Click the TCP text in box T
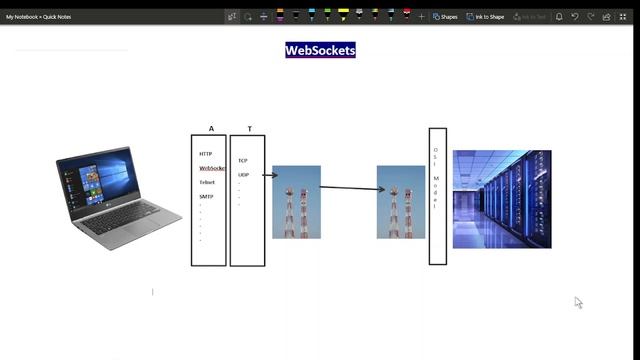The width and height of the screenshot is (640, 360). [242, 161]
